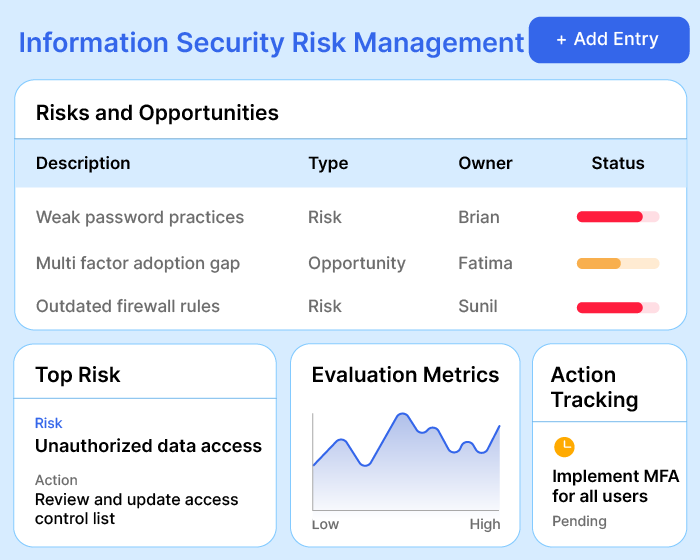Open Review and update access control list
Screen dimensions: 700x560
pos(136,508)
